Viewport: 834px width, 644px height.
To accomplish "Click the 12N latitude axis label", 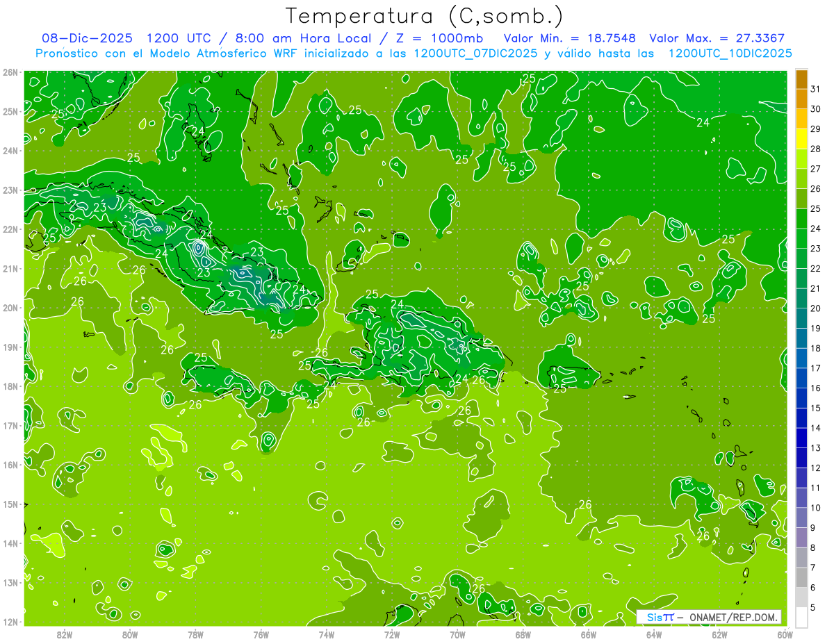I will (10, 622).
